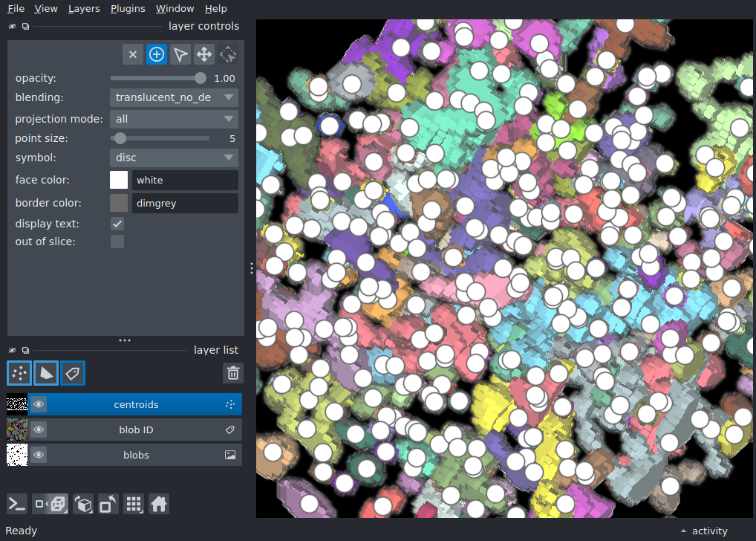This screenshot has height=541, width=756.
Task: Toggle visibility of blob ID layer
Action: click(x=39, y=430)
